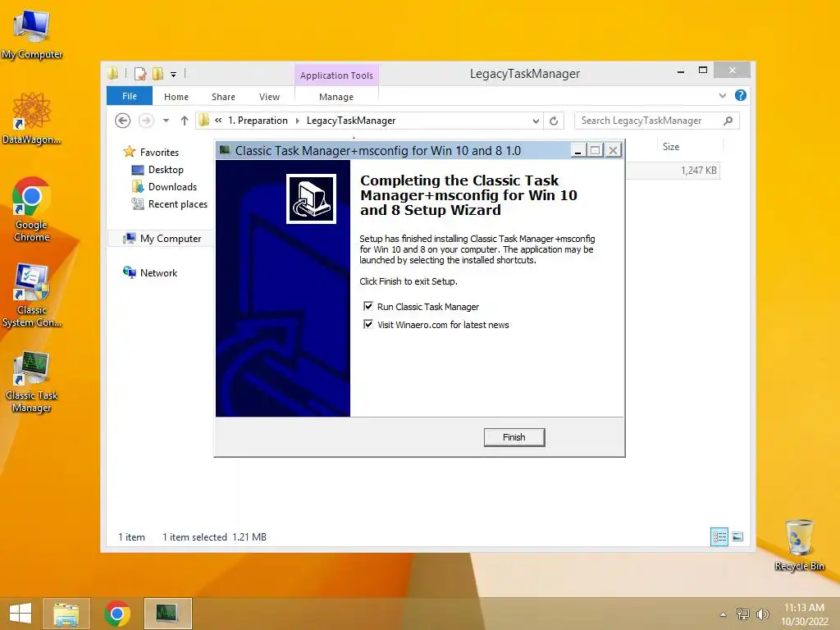Viewport: 840px width, 630px height.
Task: Show hidden breadcrumb path chevrons
Action: point(218,121)
